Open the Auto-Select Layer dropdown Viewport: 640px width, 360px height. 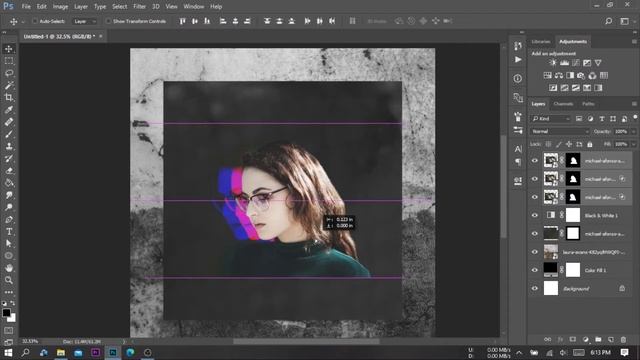pos(84,21)
